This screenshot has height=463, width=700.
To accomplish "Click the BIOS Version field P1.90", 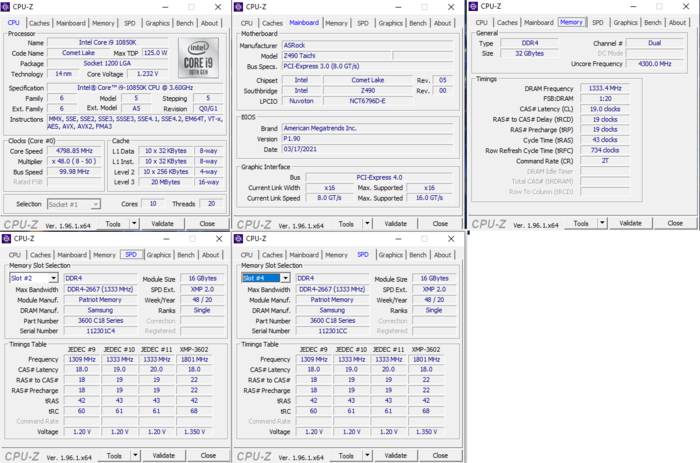I will (367, 139).
